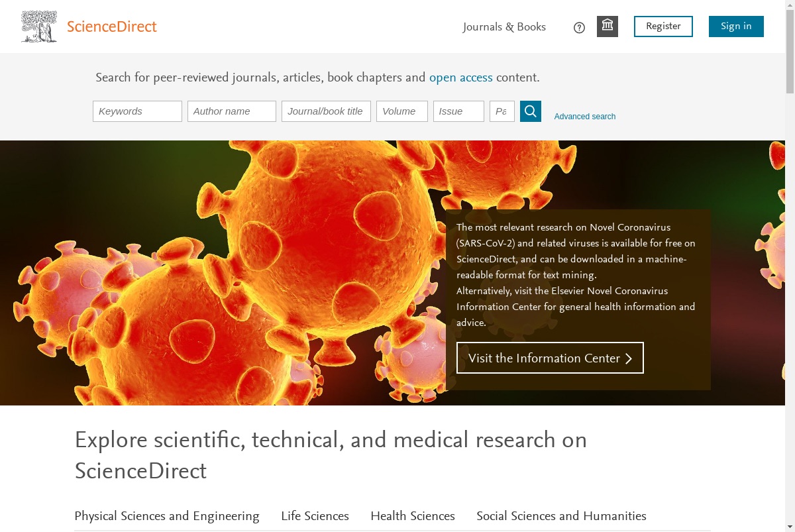The image size is (795, 532).
Task: Click the vertical page scrollbar thumb
Action: [790, 52]
